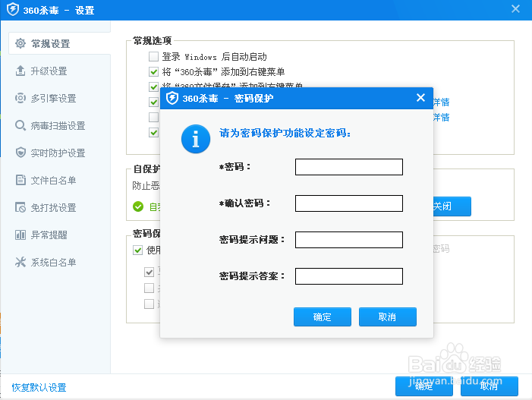Go to 病毒扫描设置 section
The image size is (532, 400).
[59, 125]
